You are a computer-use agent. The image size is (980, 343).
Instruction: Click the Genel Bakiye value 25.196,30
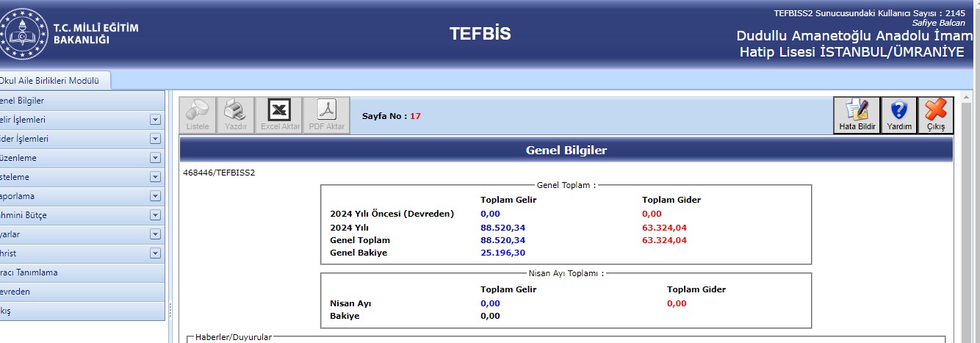[503, 253]
